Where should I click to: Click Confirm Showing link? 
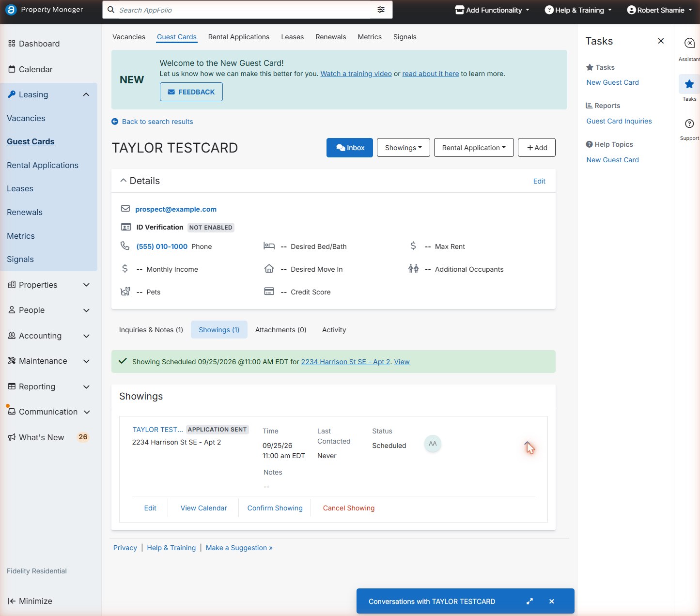coord(275,508)
